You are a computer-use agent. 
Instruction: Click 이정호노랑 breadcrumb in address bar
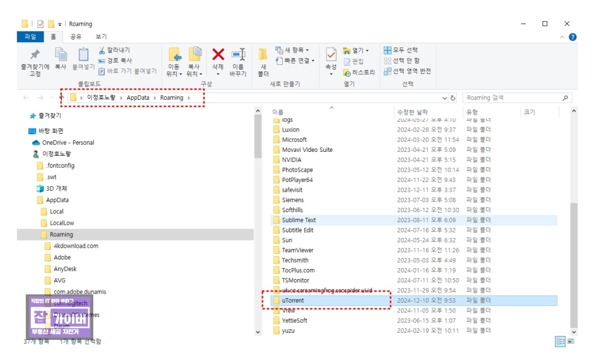tap(101, 98)
